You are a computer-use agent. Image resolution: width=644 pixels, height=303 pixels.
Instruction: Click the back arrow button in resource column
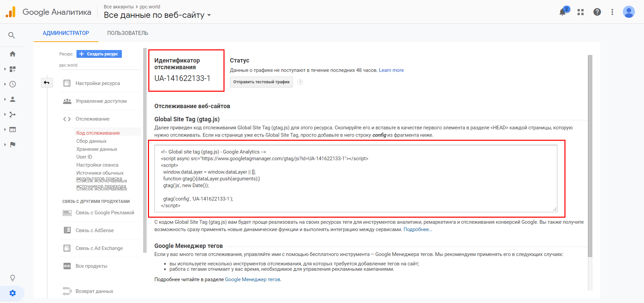coord(47,83)
